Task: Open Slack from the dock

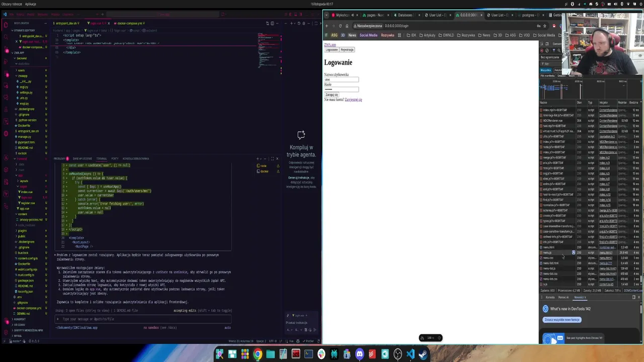Action: (x=321, y=354)
